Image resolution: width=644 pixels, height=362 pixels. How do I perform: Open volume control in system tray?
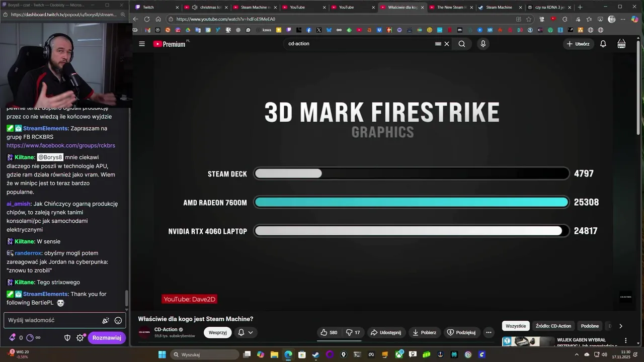pos(605,354)
